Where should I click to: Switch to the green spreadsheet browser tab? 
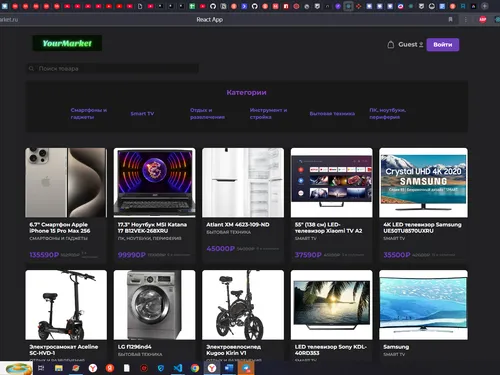click(192, 6)
